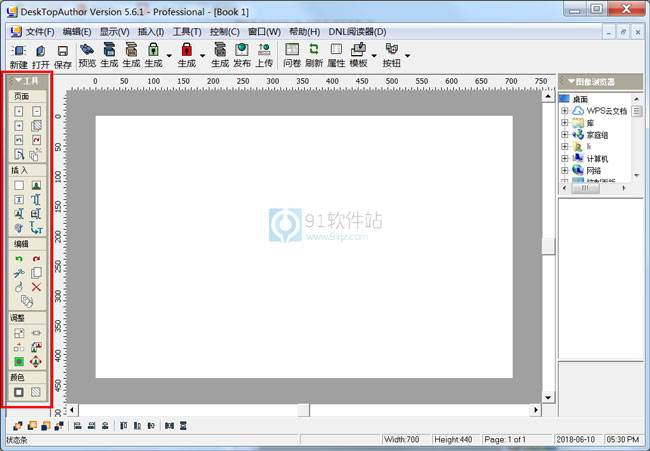Expand the WPS云文档 tree node

[565, 111]
